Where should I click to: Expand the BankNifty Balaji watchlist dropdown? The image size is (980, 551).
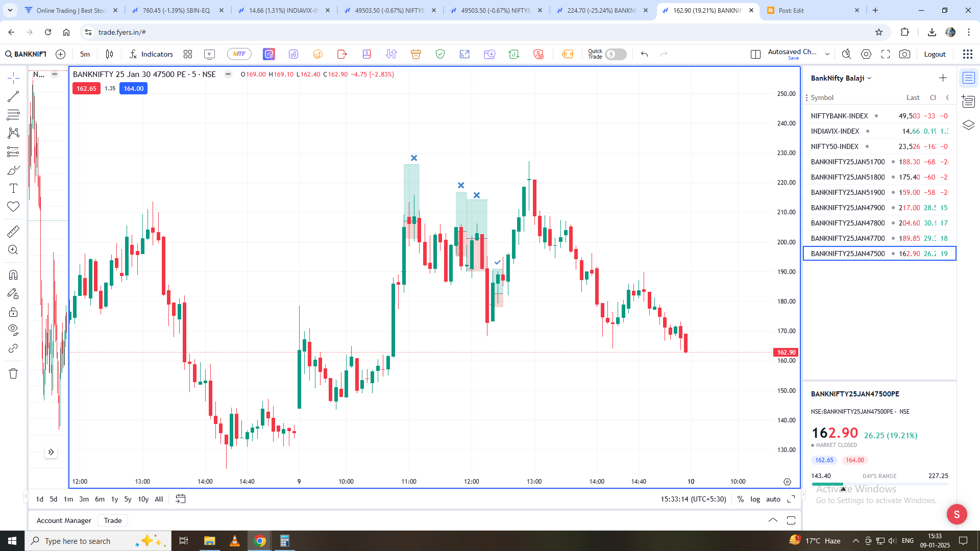click(x=869, y=78)
